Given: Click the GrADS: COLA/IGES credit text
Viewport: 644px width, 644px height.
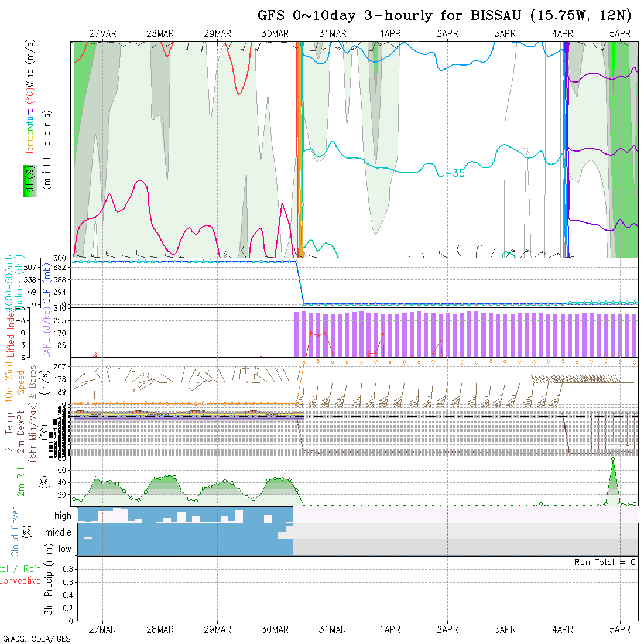Looking at the screenshot, I should 36,639.
